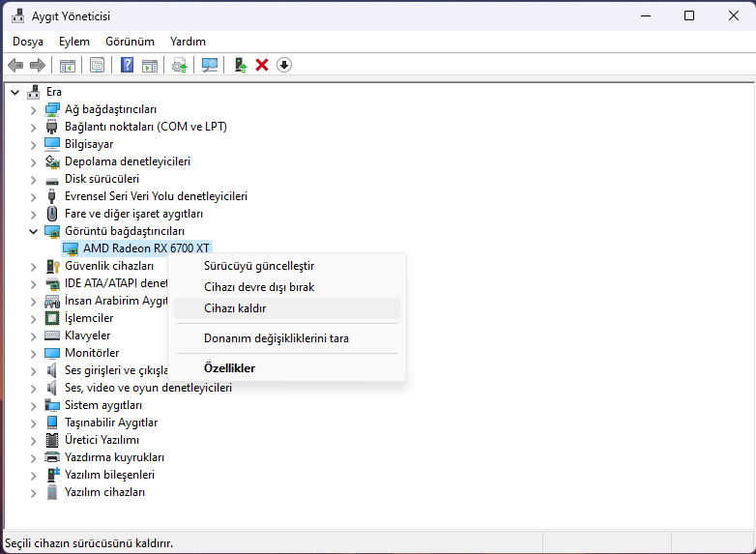Expand the Yazılım cihazları category
756x554 pixels.
[33, 493]
